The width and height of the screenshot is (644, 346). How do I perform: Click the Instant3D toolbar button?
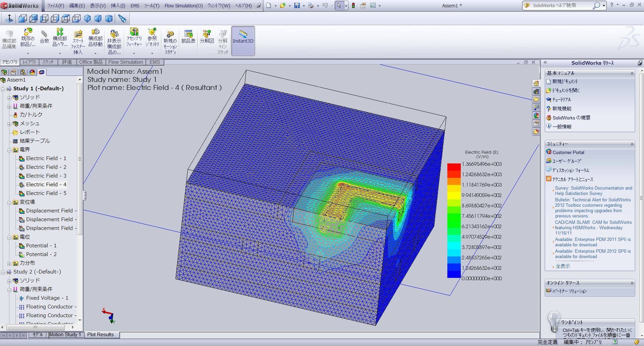click(x=243, y=40)
